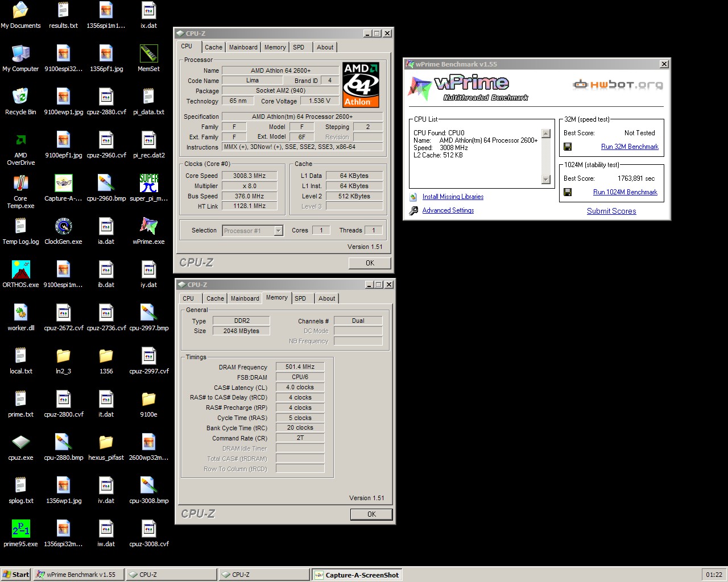Click the AMD Athlon 64 logo image
The height and width of the screenshot is (582, 728).
[361, 85]
